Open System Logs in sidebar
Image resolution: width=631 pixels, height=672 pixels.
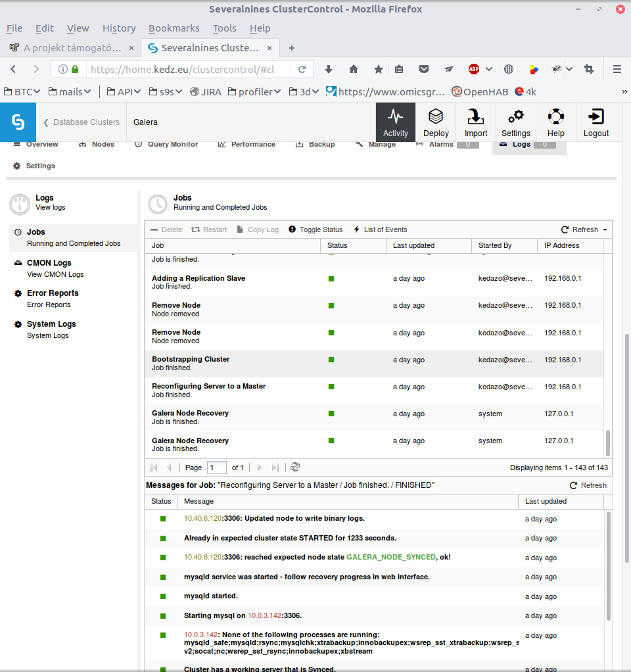tap(73, 329)
